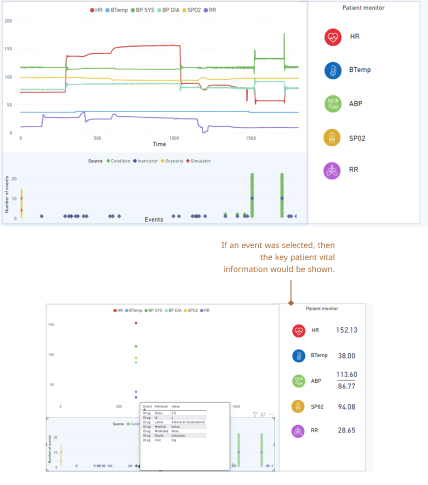
Task: Sort tooltip table by Value column header
Action: pos(175,406)
